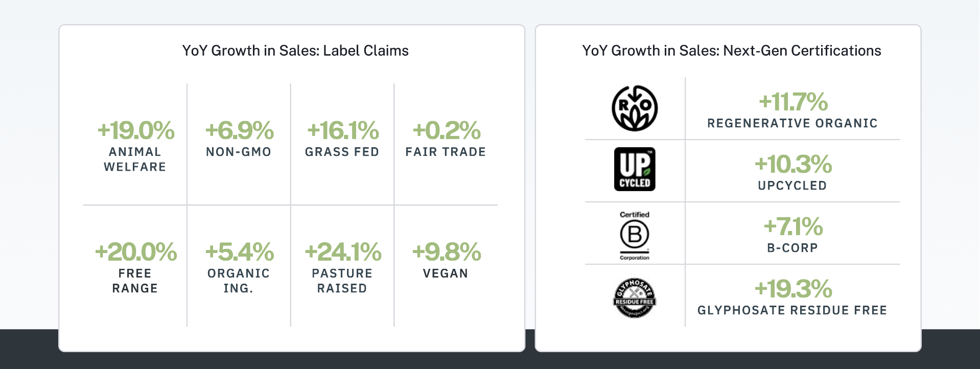Click the Upcycled certified logo

tap(635, 169)
